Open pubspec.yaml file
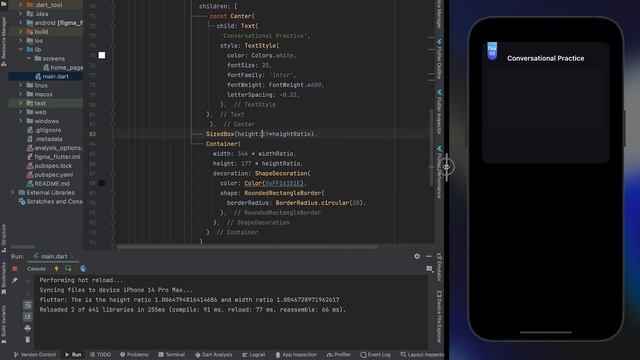 pos(50,175)
